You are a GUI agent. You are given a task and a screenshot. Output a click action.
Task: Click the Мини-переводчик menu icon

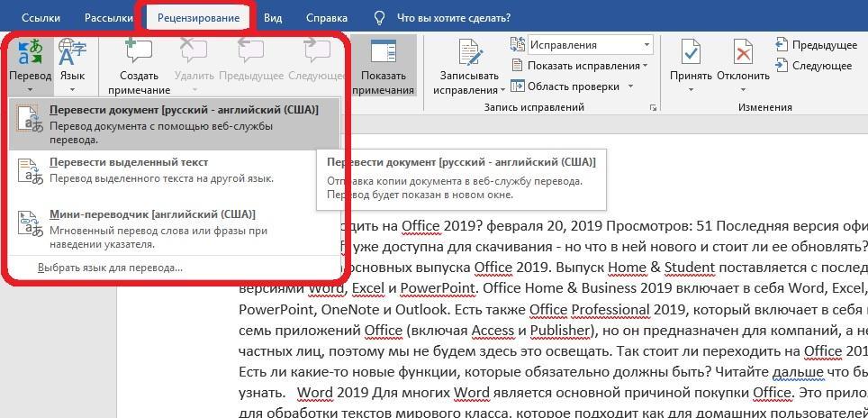[x=30, y=223]
